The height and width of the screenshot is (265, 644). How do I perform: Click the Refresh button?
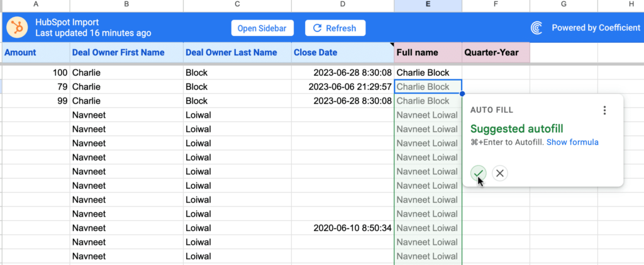[335, 28]
